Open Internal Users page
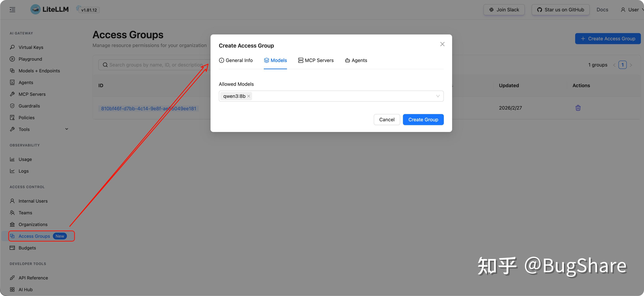 [33, 201]
